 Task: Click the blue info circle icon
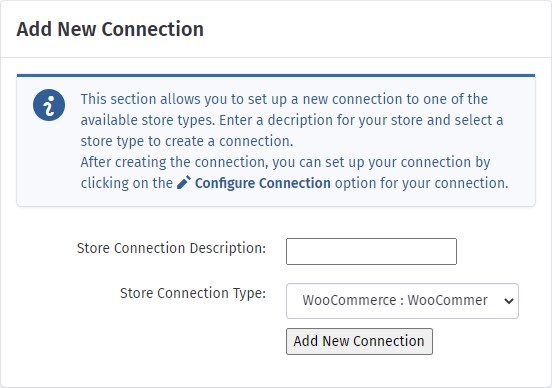[49, 105]
